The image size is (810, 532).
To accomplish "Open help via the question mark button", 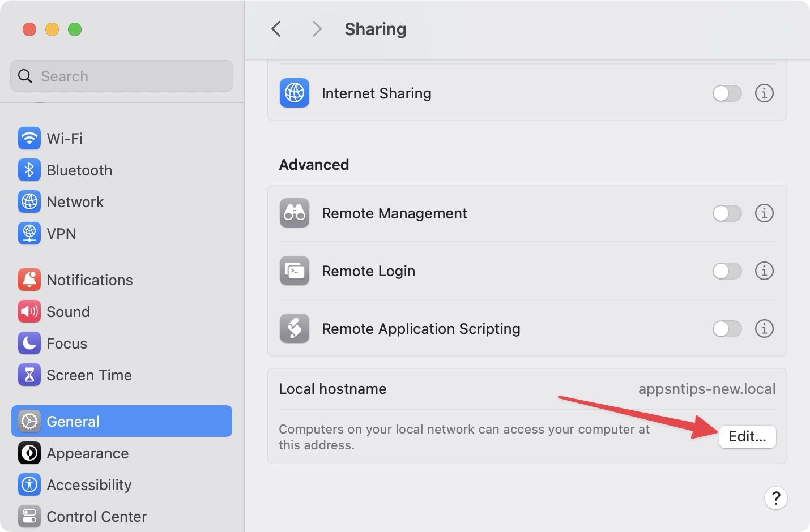I will point(776,498).
